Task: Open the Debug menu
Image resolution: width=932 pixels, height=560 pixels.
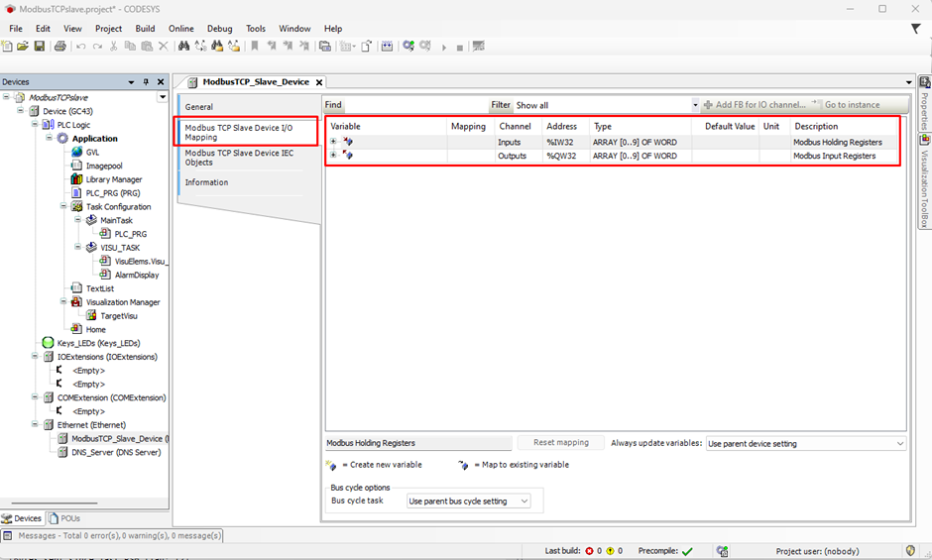Action: point(219,29)
